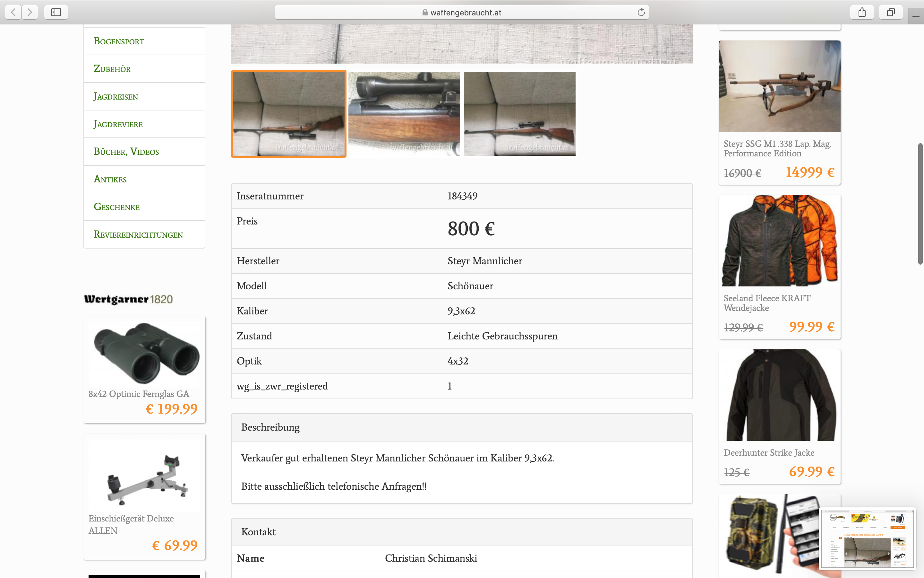Click the € 199.99 binoculars price
Image resolution: width=924 pixels, height=578 pixels.
coord(172,409)
